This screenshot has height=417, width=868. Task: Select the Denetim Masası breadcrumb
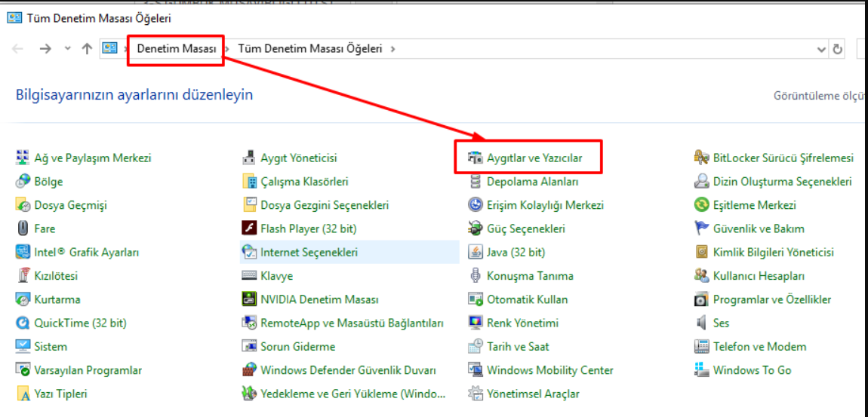177,49
